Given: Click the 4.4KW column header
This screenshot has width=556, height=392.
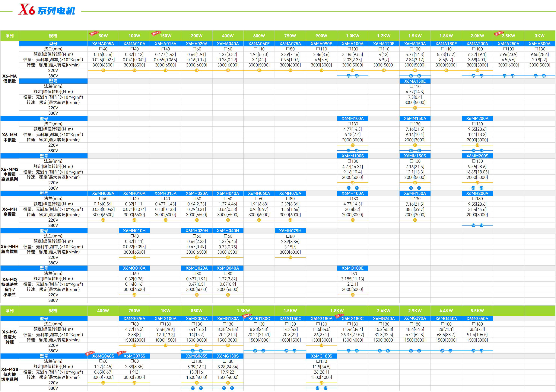Looking at the screenshot, I should tap(446, 311).
